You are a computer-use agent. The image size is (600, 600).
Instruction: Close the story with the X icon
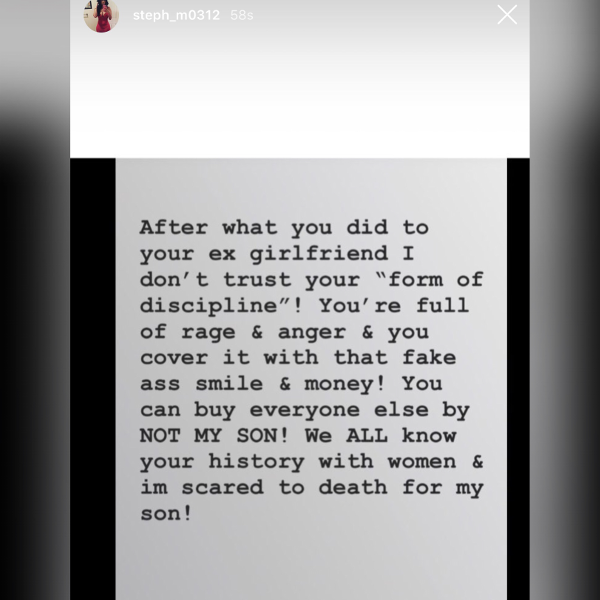pyautogui.click(x=507, y=15)
